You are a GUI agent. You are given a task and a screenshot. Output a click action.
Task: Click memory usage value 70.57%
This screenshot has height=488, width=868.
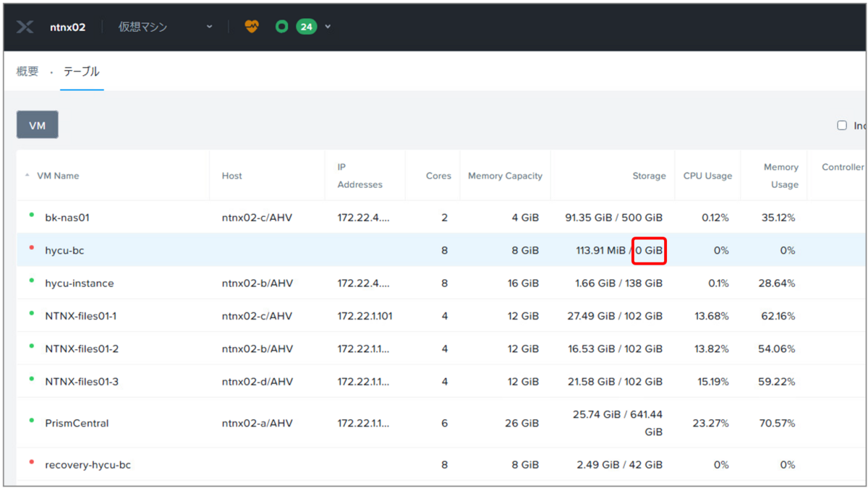[x=778, y=423]
